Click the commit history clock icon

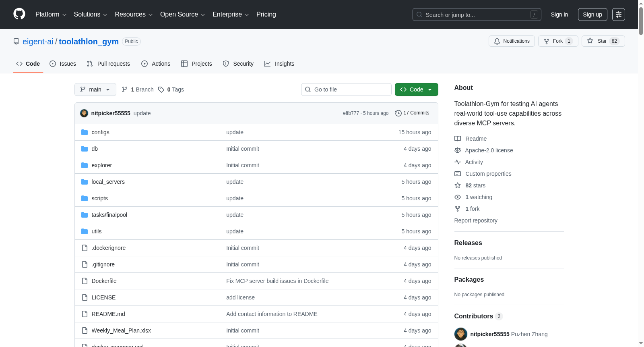[x=398, y=113]
